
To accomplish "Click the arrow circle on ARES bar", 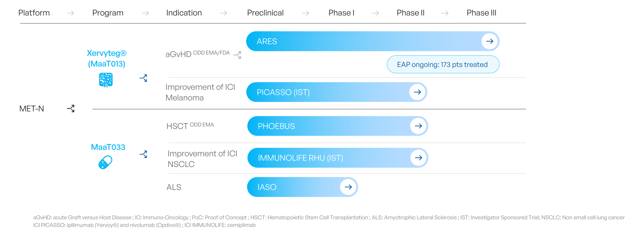I will (x=489, y=41).
